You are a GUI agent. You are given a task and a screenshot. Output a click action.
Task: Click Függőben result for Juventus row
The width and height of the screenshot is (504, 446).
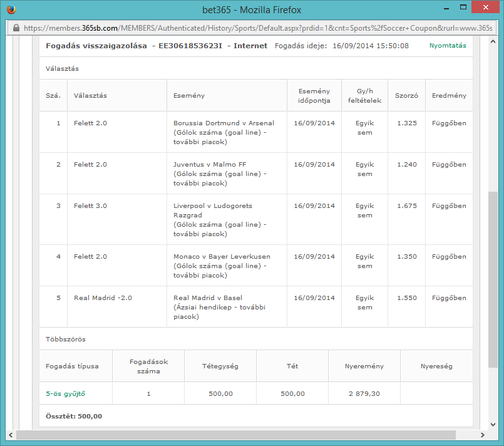tap(449, 164)
